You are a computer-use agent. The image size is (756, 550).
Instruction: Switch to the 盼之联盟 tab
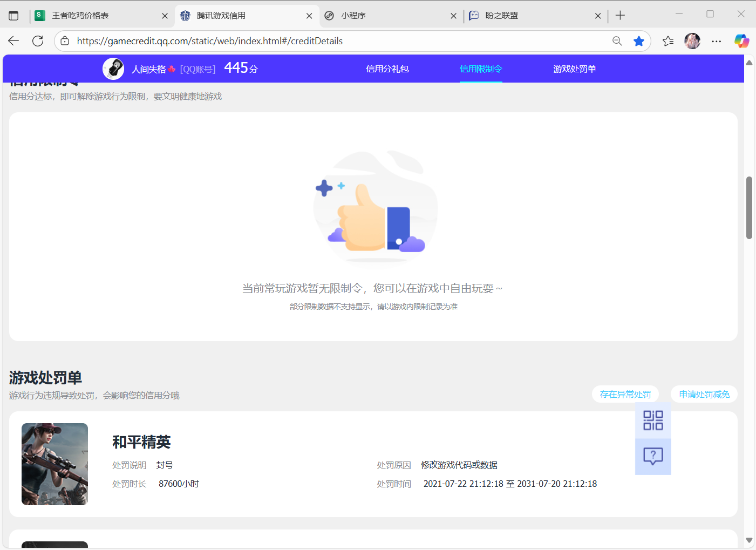coord(535,16)
